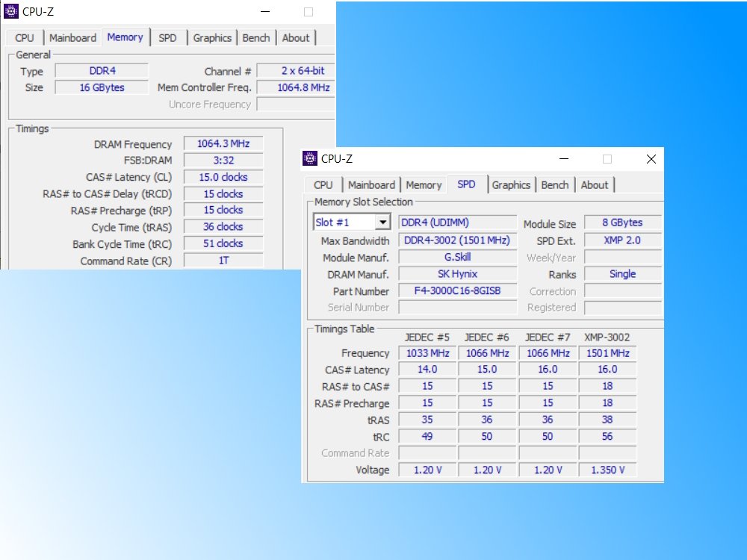Open Graphics tab in SPD window

pyautogui.click(x=511, y=185)
